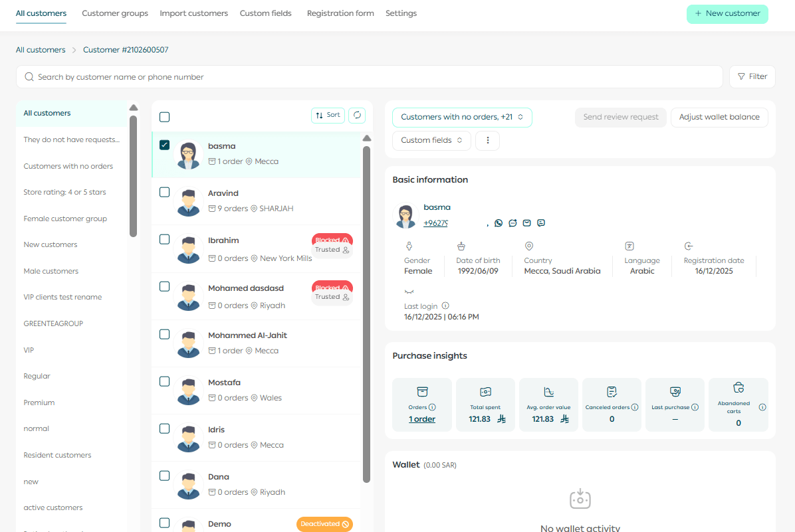The height and width of the screenshot is (532, 795).
Task: Open the three-dot more options menu
Action: click(x=487, y=141)
